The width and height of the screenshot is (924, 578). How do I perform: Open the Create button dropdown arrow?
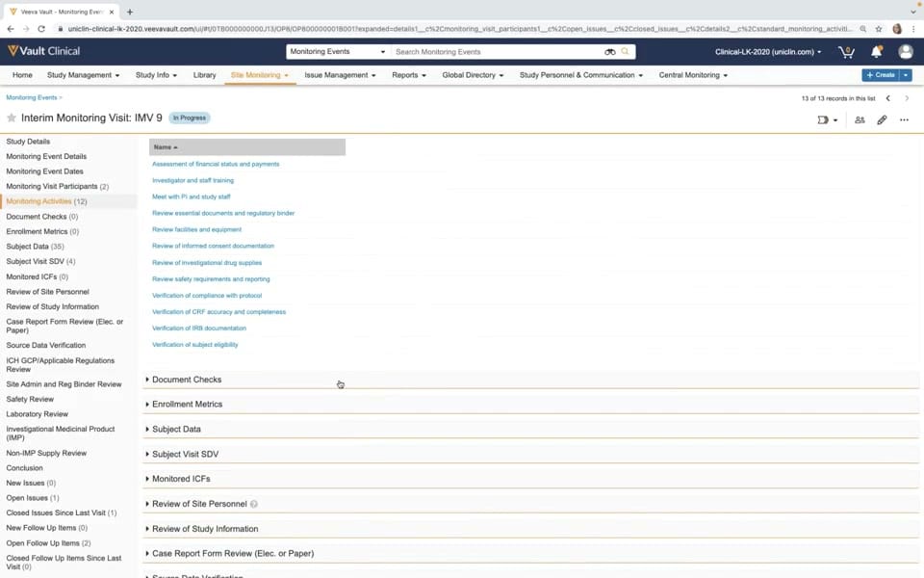(x=906, y=75)
